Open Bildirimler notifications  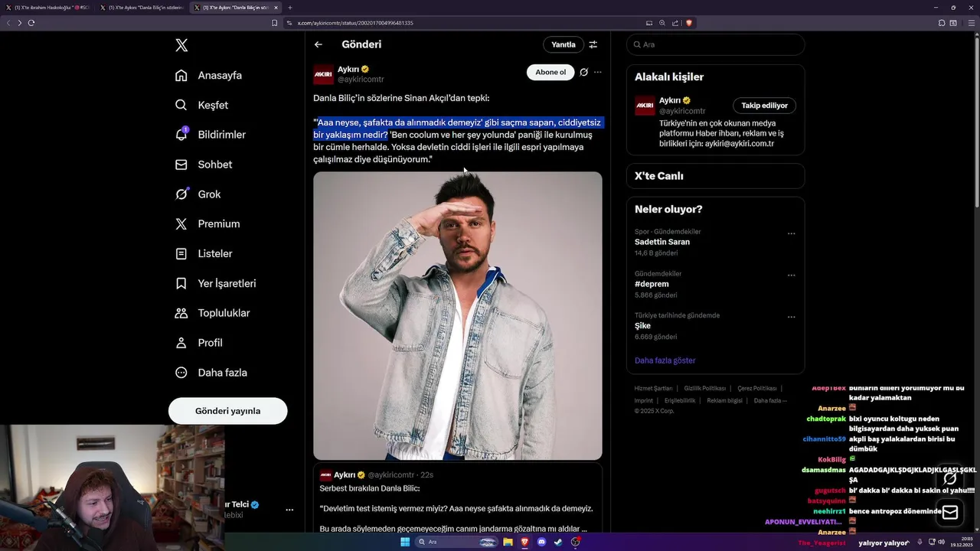[211, 135]
